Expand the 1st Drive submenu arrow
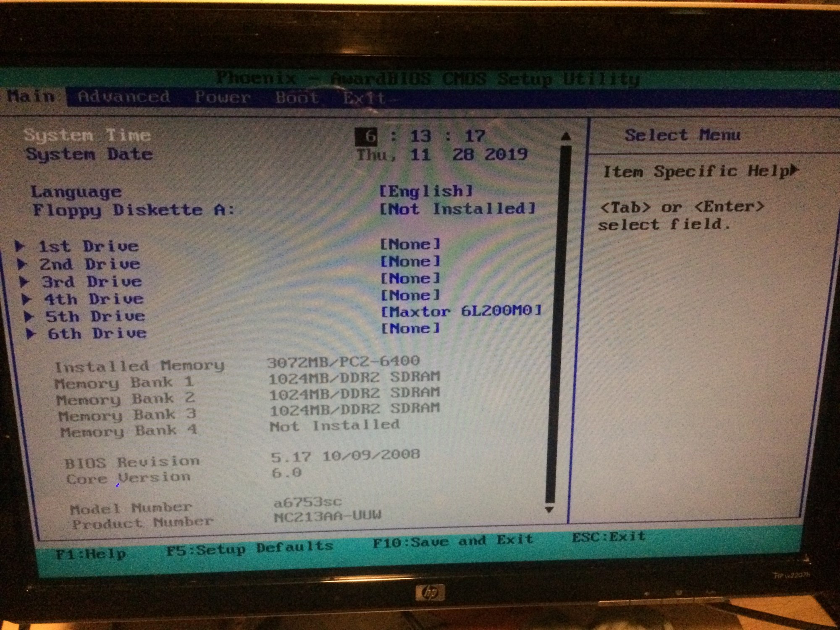Screen dimensions: 840x630 [x=19, y=246]
